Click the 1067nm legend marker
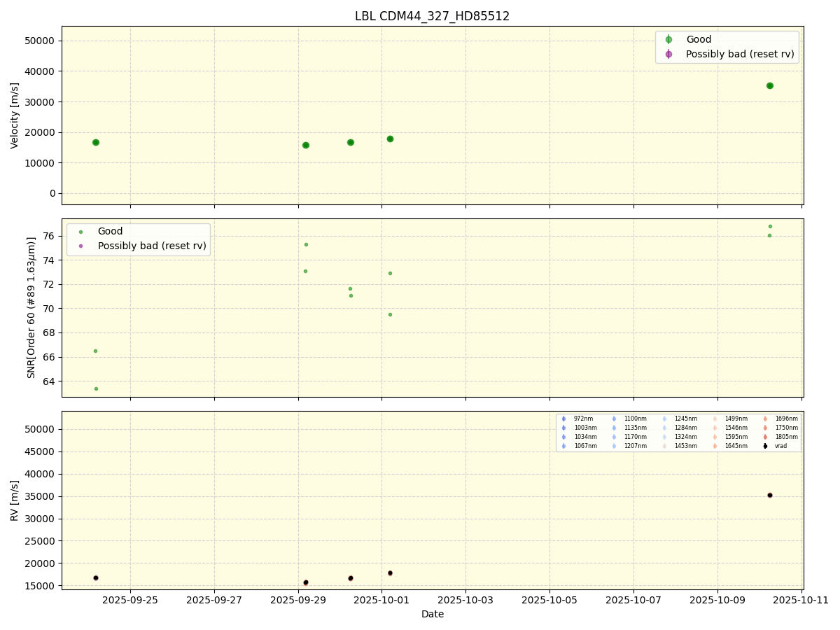840x630 pixels. coord(563,446)
